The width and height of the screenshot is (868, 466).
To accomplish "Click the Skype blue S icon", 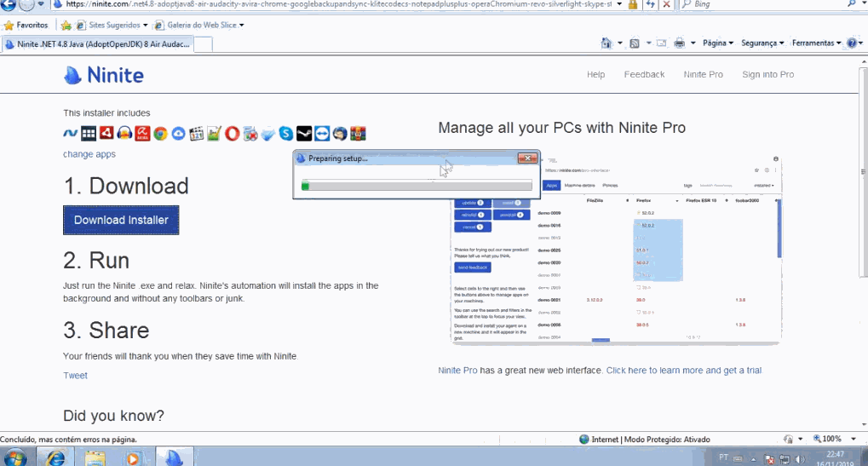I will (286, 134).
